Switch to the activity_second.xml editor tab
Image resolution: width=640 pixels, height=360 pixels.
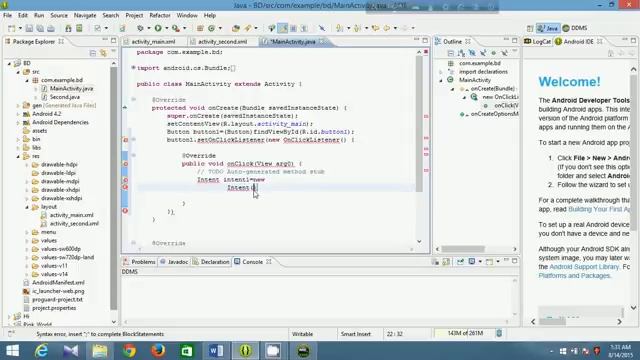tap(222, 42)
